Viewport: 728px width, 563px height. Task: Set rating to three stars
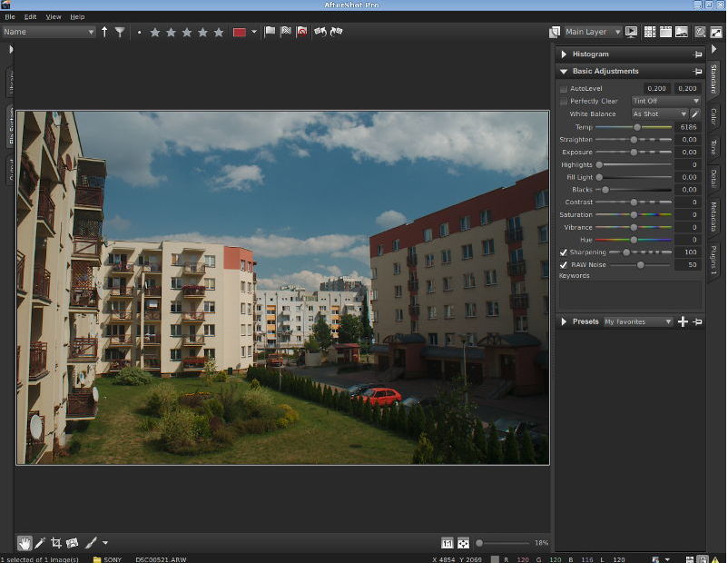click(187, 32)
